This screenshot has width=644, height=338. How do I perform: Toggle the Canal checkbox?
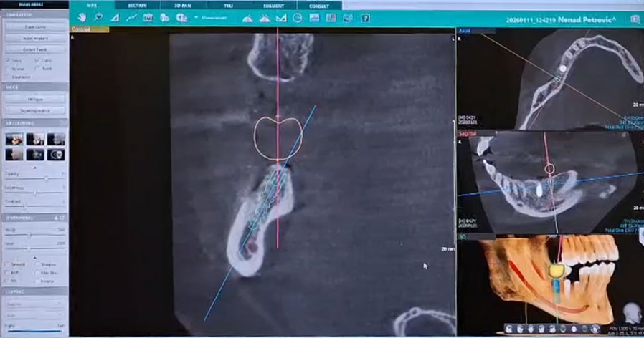[37, 60]
